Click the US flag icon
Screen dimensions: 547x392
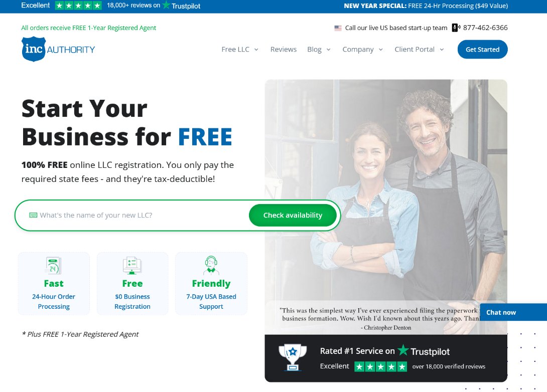[338, 28]
